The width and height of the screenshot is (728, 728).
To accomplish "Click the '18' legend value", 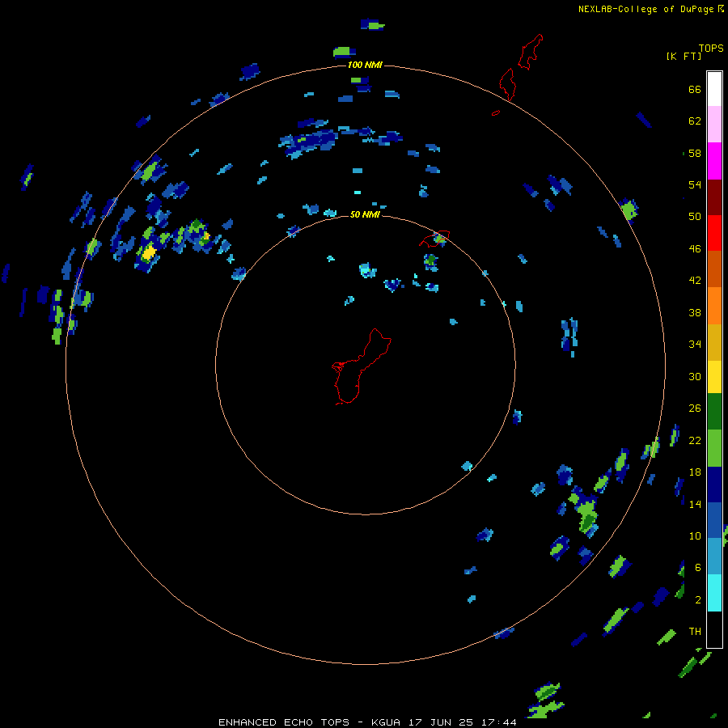I will click(x=695, y=472).
